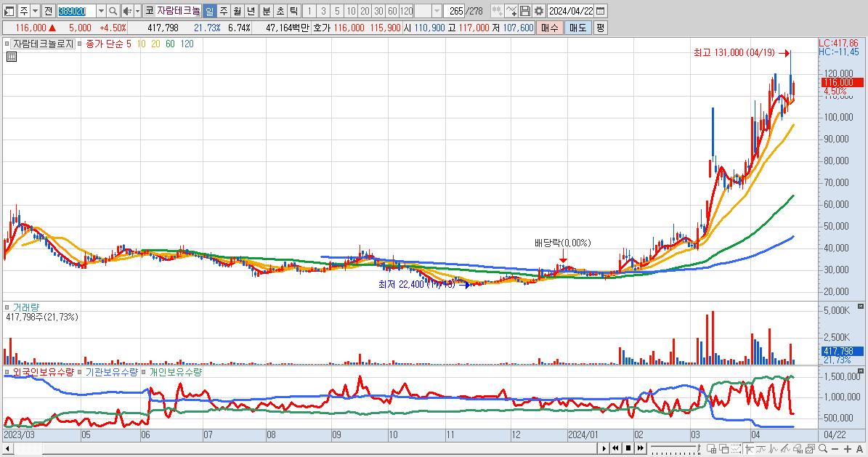The image size is (868, 457).
Task: Click the save chart floppy icon
Action: 524,11
